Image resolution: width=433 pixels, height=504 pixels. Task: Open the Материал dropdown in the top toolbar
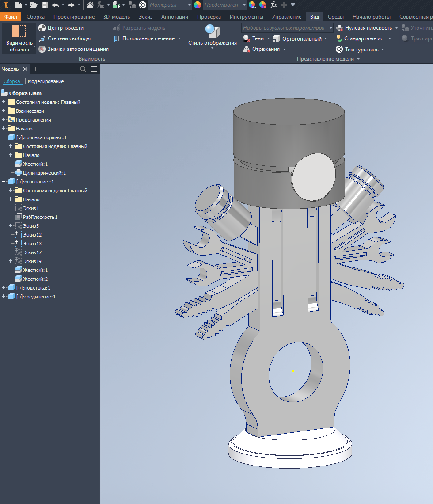click(x=170, y=5)
